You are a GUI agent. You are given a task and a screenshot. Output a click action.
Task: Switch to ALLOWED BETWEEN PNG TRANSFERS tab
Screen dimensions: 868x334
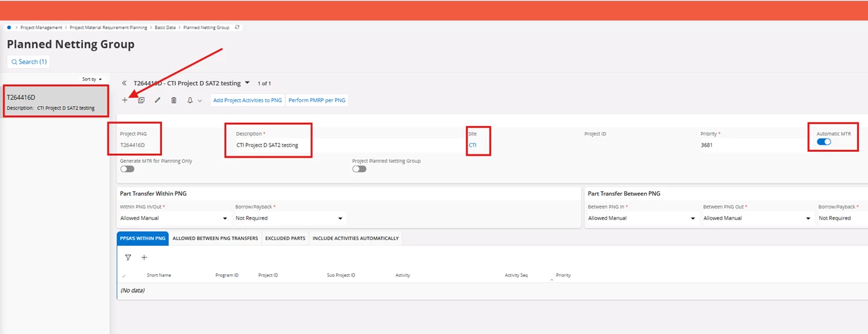(215, 238)
